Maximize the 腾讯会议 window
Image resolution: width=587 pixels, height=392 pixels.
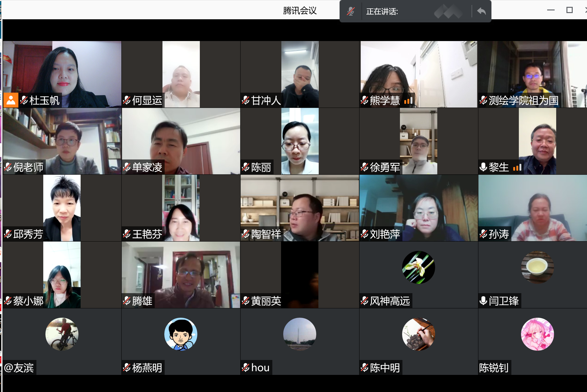(569, 10)
